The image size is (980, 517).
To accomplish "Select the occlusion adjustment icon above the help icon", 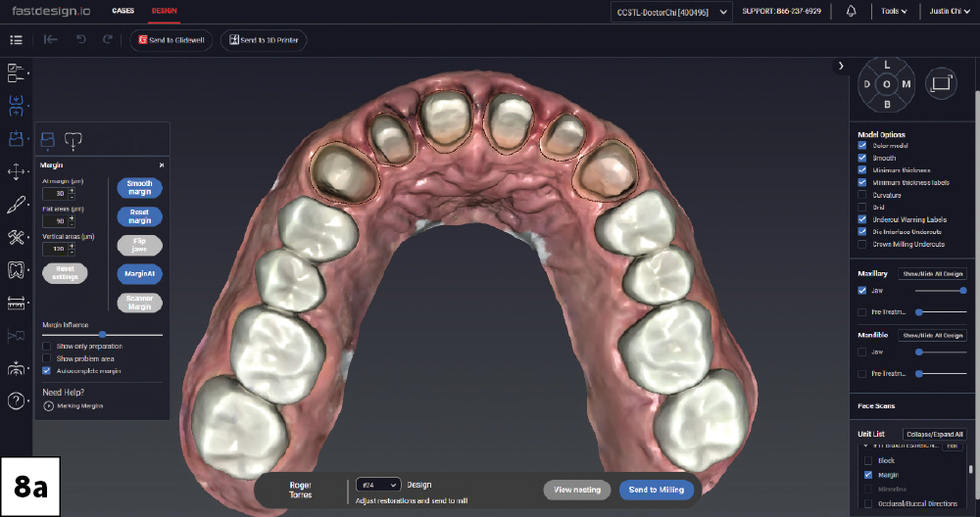I will coord(17,368).
